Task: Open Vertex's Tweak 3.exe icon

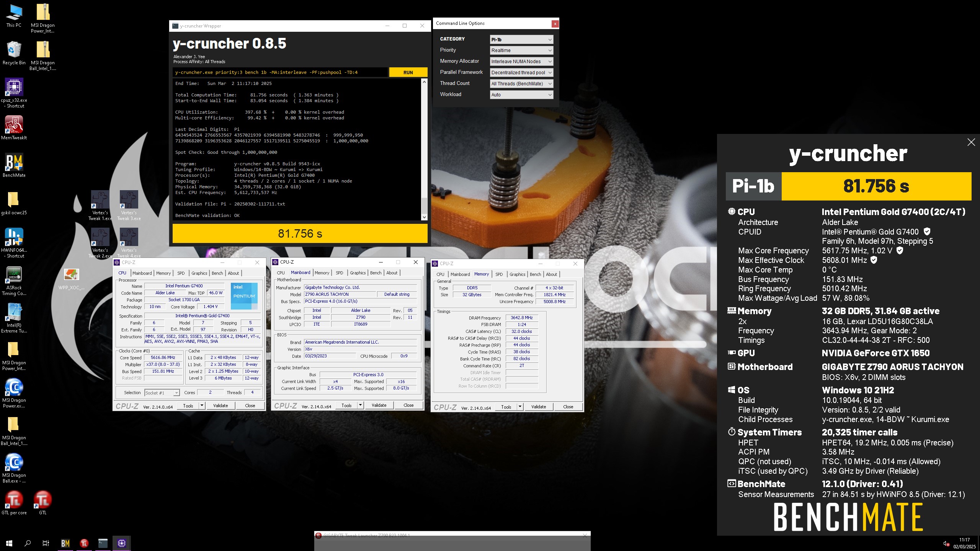Action: pos(129,205)
